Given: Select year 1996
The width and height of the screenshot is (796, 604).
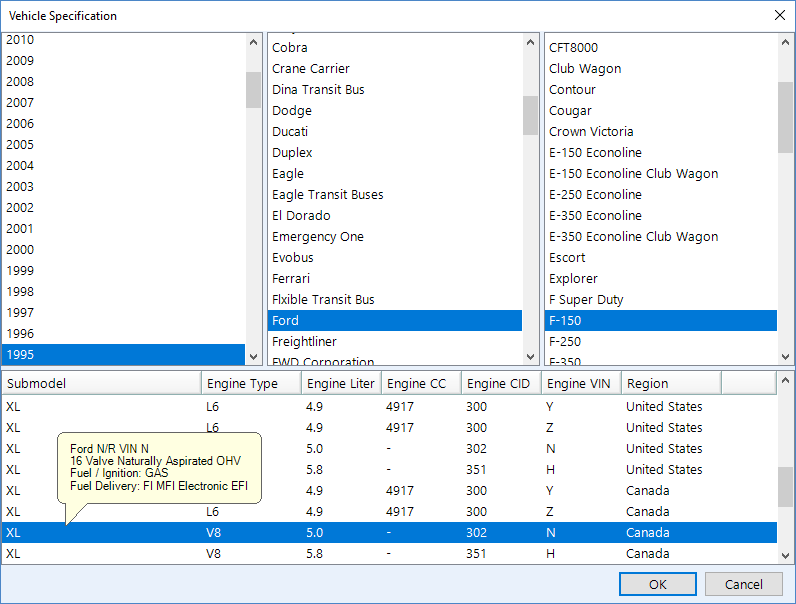Looking at the screenshot, I should tap(123, 333).
